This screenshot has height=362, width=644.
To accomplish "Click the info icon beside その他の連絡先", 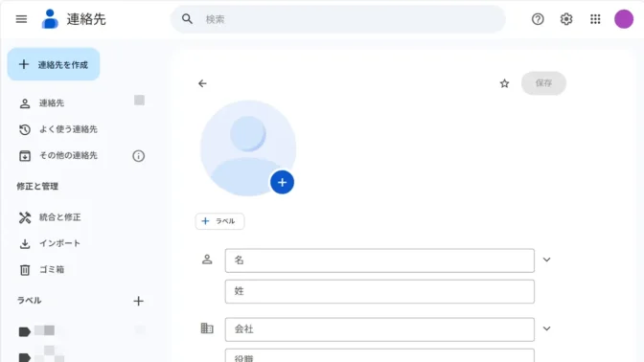I will pyautogui.click(x=138, y=156).
